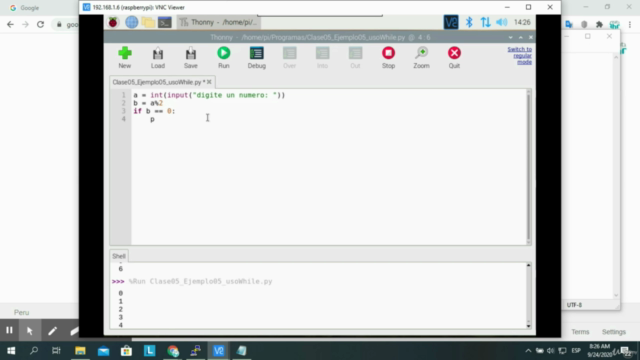Select the pen drawing tool in recording toolbar

52,330
